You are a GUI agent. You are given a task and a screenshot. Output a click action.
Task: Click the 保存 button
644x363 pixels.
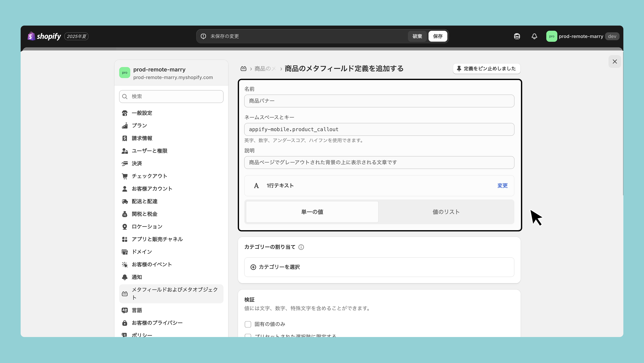438,36
